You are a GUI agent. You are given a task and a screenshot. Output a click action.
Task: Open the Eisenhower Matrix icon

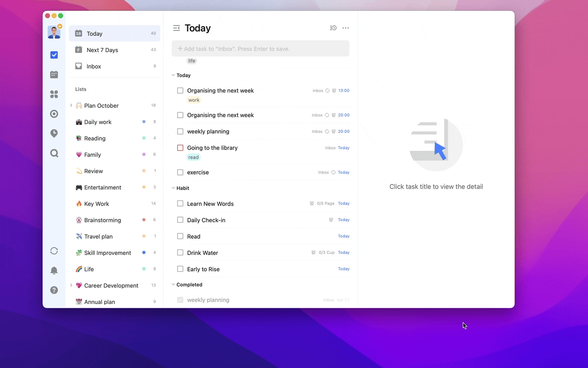[54, 94]
